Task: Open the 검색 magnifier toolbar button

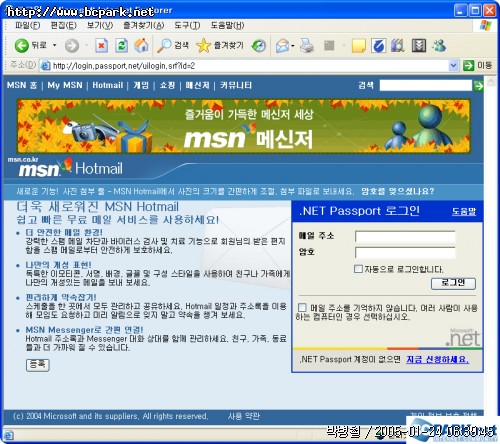Action: (x=172, y=46)
